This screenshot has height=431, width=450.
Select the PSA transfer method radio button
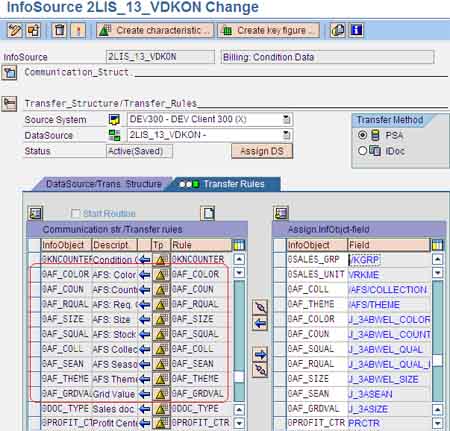[x=363, y=135]
